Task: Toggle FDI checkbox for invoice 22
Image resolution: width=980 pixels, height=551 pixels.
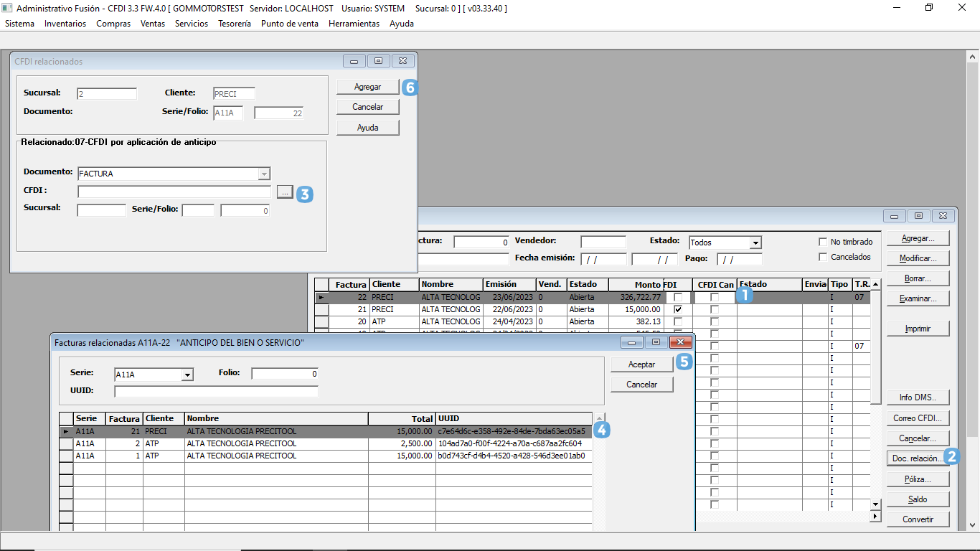Action: 678,297
